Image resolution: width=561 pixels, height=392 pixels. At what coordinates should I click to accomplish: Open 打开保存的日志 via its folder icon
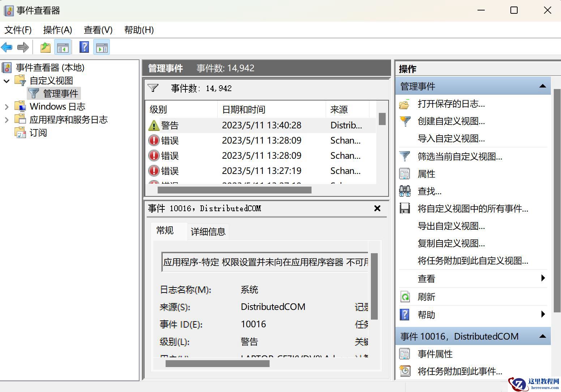(x=405, y=104)
